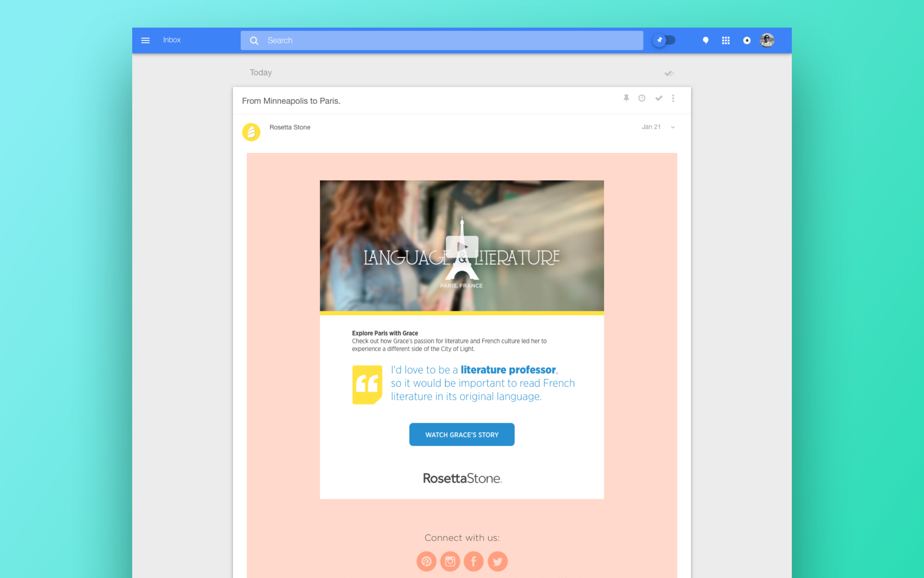Click the Jan 21 date
The width and height of the screenshot is (924, 578).
651,127
